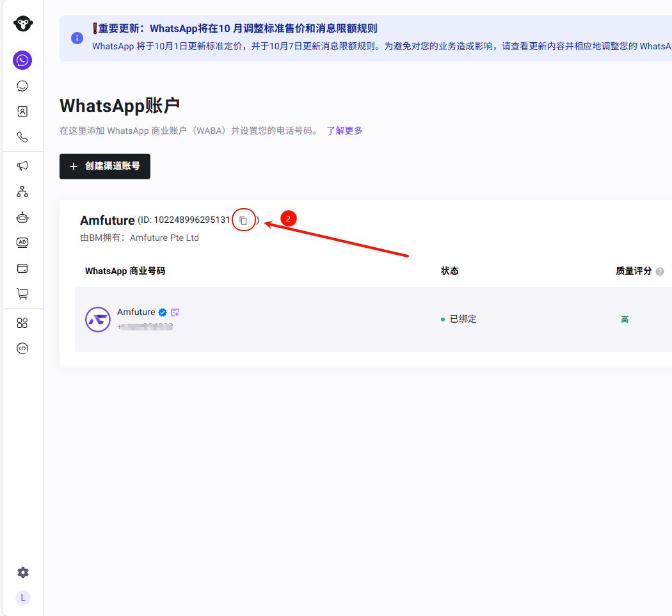This screenshot has width=672, height=616.
Task: Open the robot chatbot sidebar icon
Action: (x=22, y=217)
